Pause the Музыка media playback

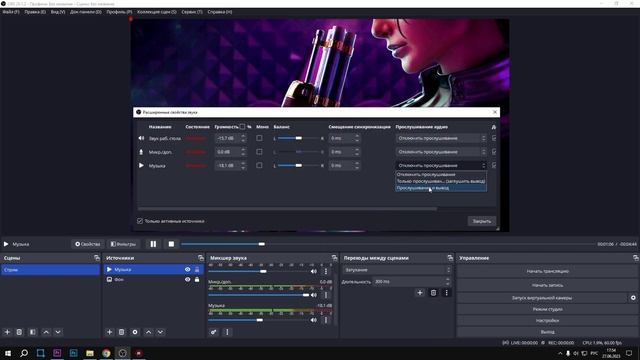[x=153, y=244]
